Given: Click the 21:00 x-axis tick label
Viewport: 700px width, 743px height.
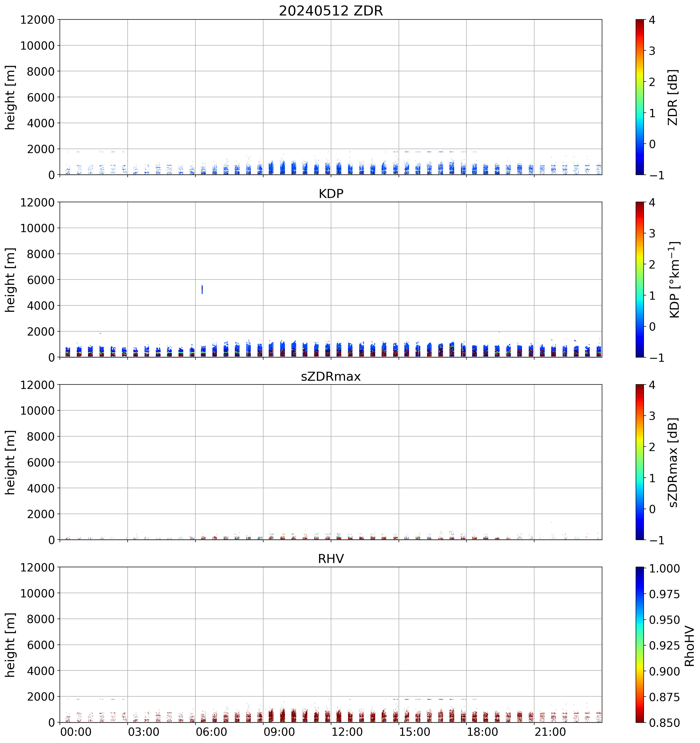Looking at the screenshot, I should pyautogui.click(x=550, y=732).
